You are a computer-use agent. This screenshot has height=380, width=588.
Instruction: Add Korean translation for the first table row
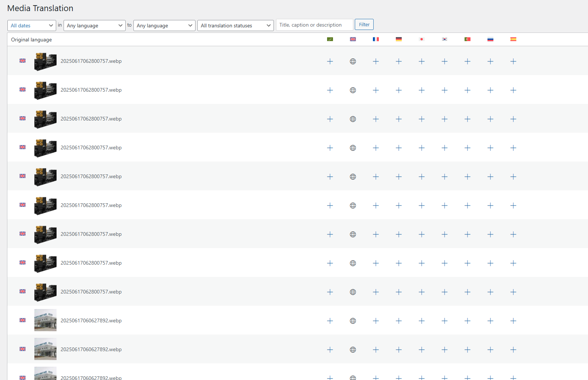(x=445, y=61)
